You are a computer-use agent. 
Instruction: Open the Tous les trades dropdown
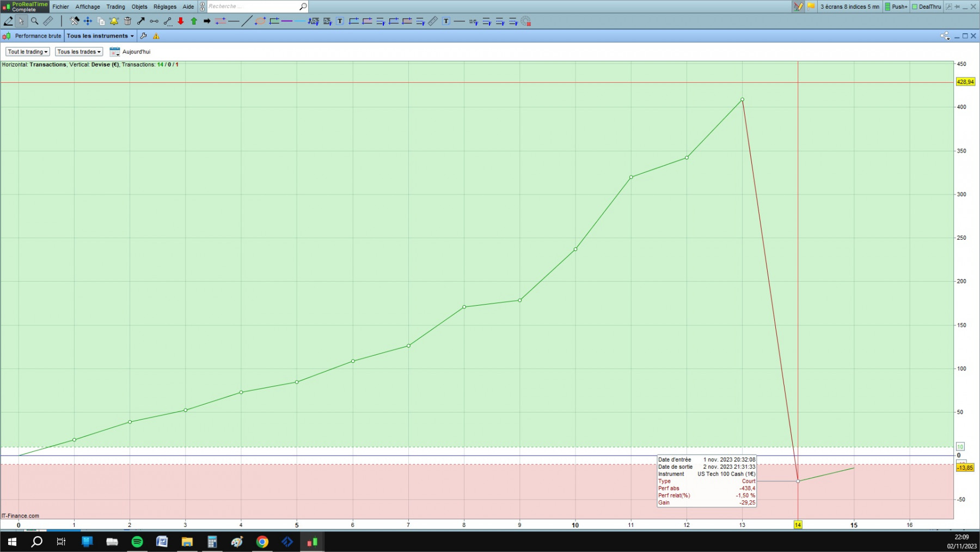click(79, 52)
